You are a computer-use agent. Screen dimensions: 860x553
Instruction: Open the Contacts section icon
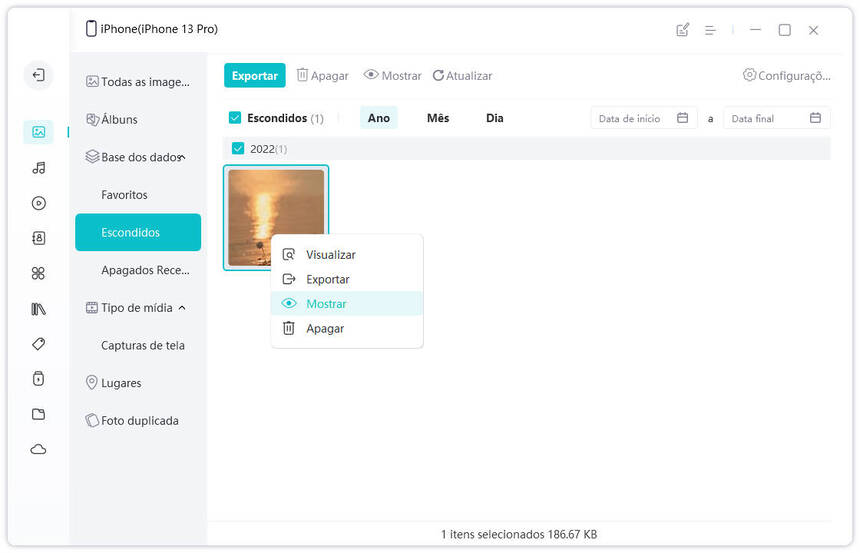pyautogui.click(x=38, y=238)
